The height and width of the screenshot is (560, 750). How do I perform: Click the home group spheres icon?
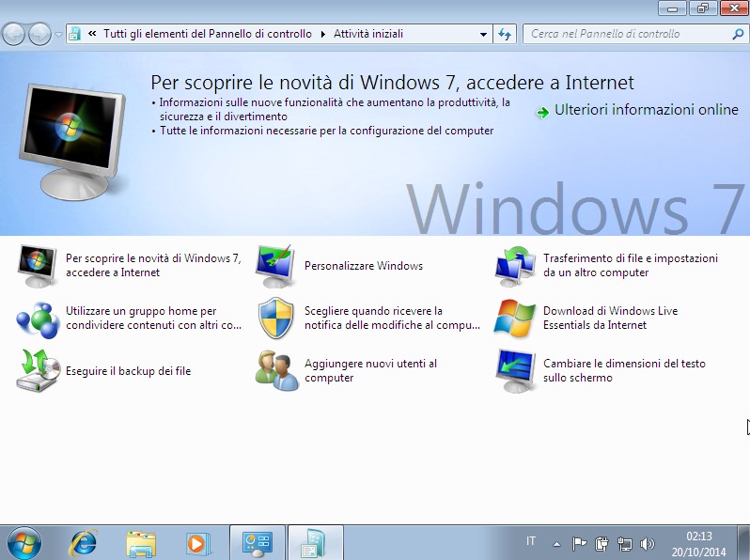pyautogui.click(x=38, y=319)
